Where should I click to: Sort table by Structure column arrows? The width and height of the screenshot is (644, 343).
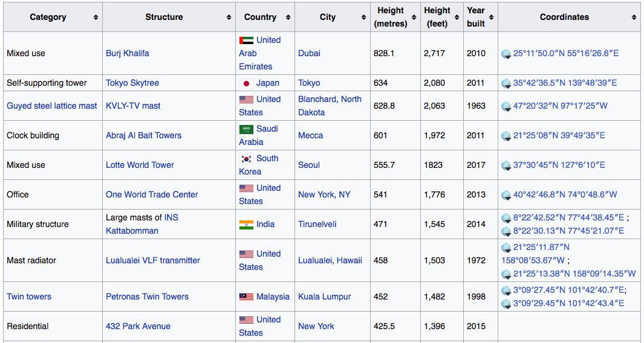coord(229,18)
